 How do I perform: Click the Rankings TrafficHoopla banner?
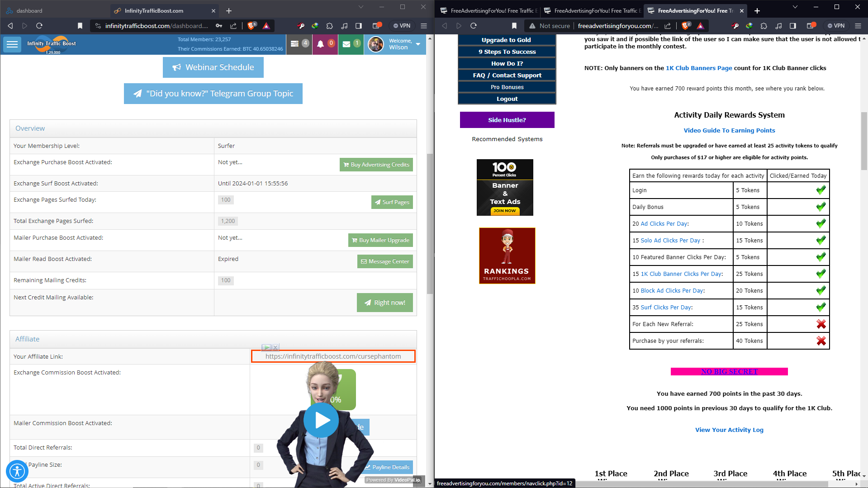click(x=507, y=256)
